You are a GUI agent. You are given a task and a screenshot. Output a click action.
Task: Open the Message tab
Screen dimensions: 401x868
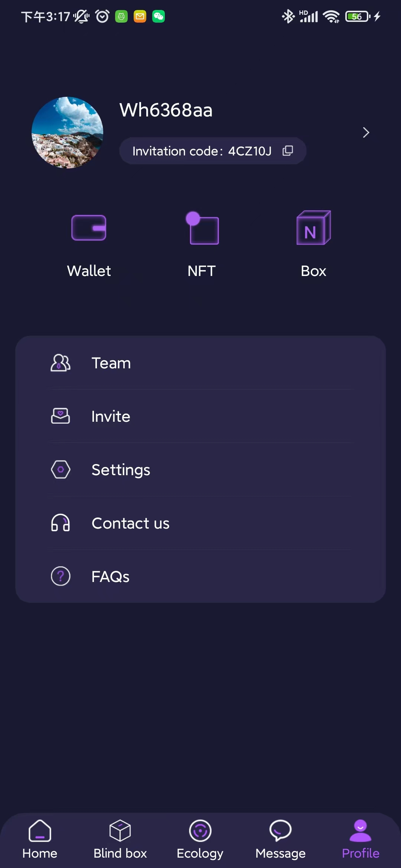point(280,839)
